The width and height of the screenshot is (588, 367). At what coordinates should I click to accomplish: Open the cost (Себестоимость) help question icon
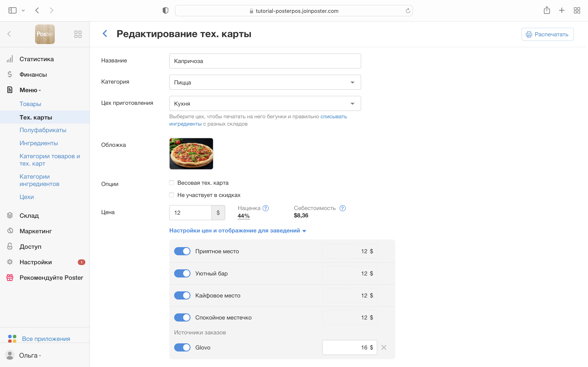click(342, 208)
